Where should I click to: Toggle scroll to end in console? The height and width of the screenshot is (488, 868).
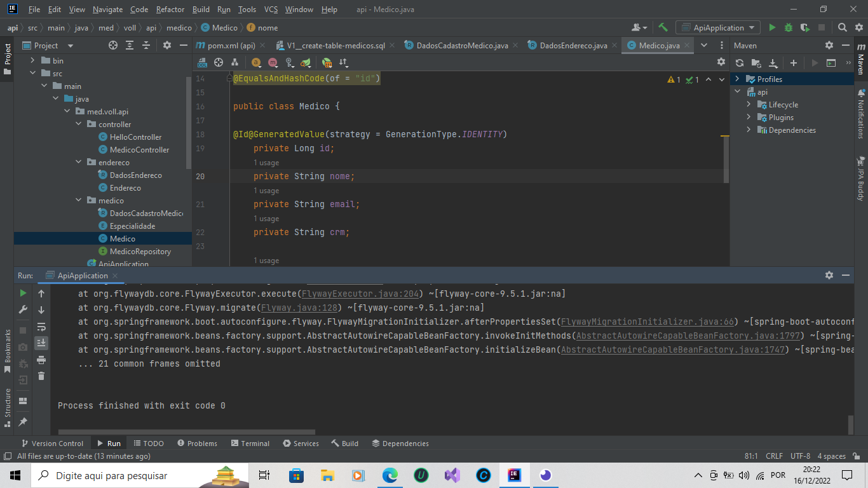(41, 343)
